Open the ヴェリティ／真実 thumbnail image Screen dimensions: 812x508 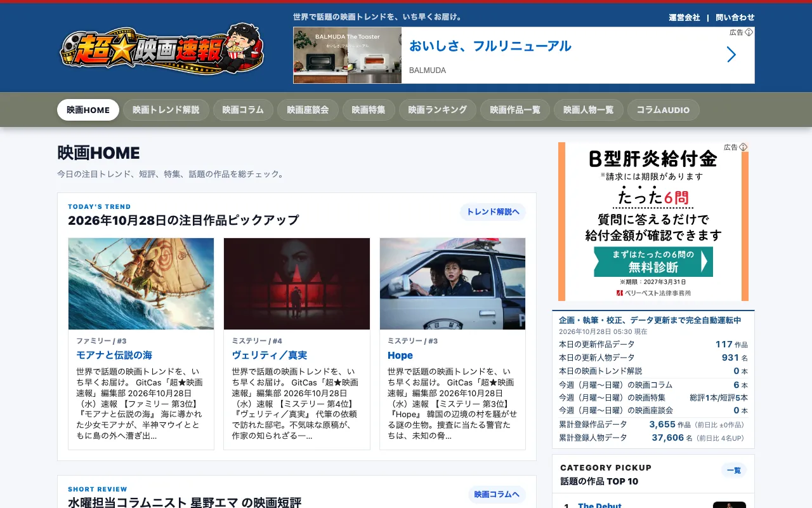pyautogui.click(x=297, y=284)
